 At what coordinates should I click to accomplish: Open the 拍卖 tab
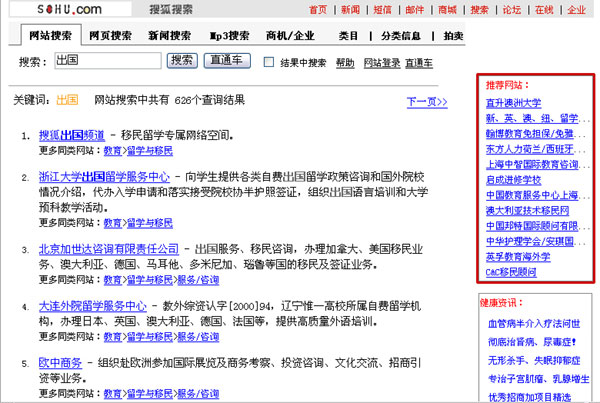coord(453,36)
